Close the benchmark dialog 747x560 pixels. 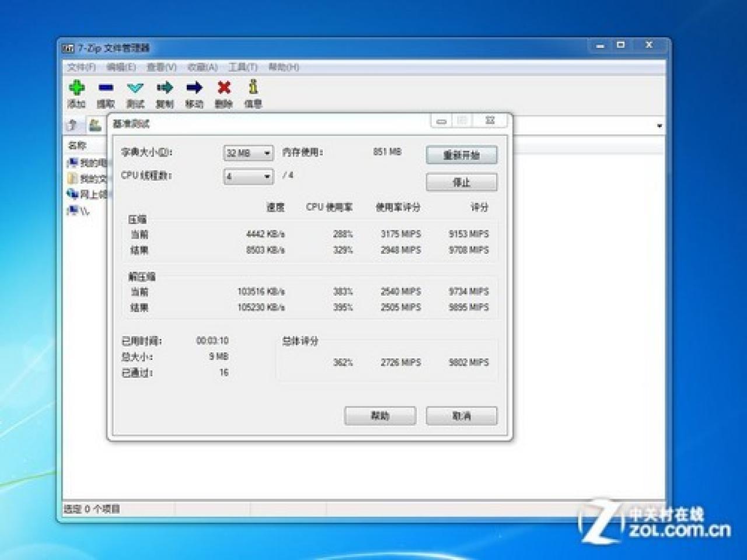click(490, 121)
